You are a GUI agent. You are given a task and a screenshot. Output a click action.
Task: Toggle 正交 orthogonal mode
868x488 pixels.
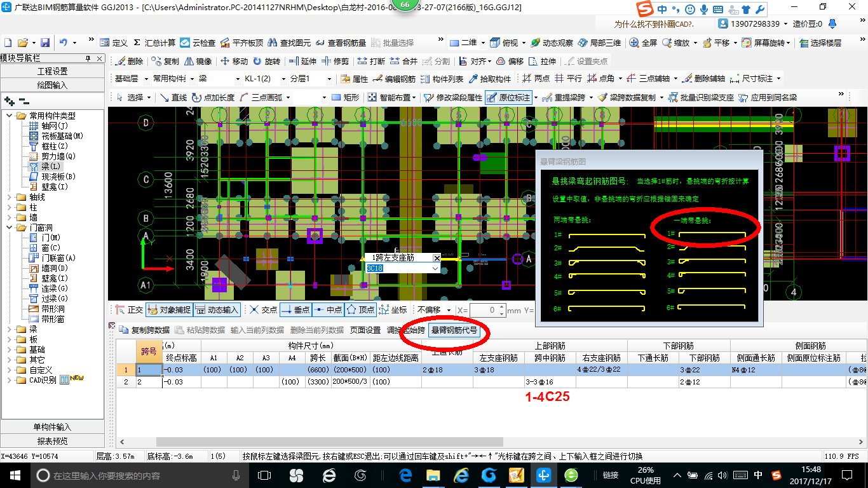pos(130,309)
